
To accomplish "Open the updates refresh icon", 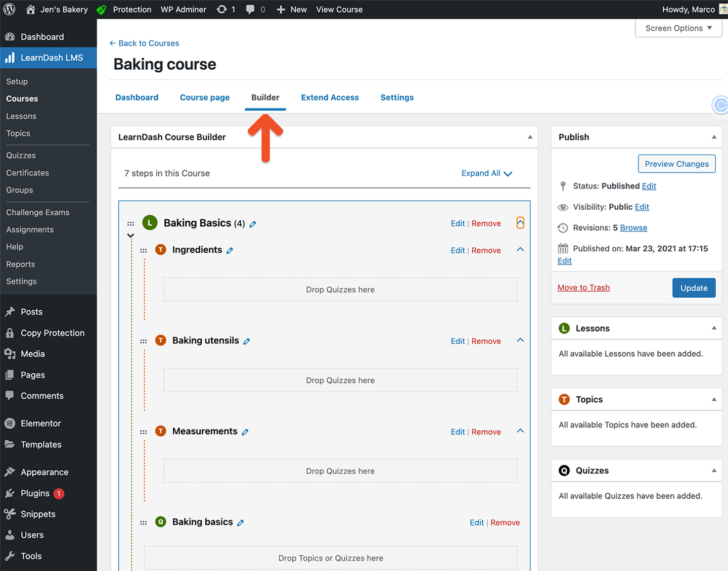I will coord(221,9).
